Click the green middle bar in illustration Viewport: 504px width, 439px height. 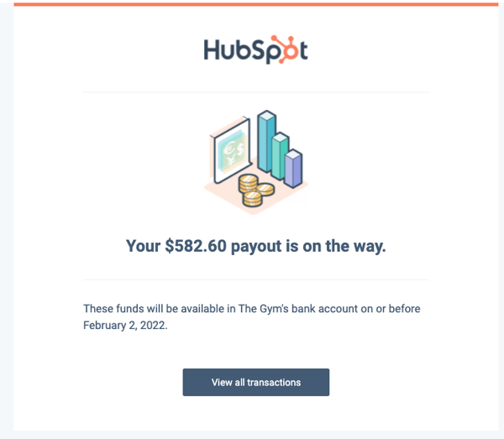(280, 156)
